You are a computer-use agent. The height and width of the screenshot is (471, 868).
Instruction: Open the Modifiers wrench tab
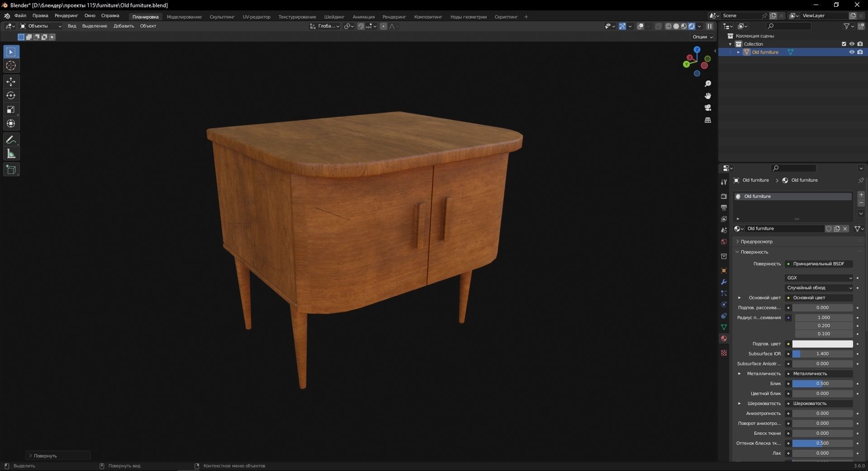pyautogui.click(x=724, y=282)
